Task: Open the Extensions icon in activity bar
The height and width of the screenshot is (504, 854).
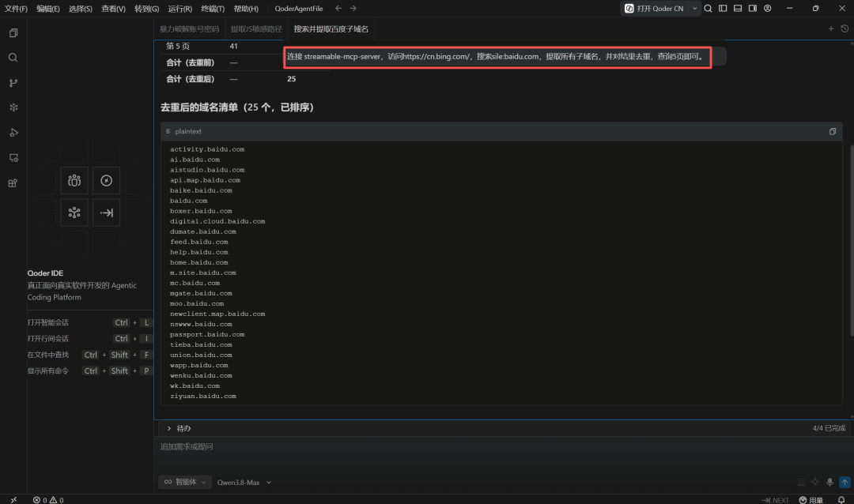Action: coord(13,183)
